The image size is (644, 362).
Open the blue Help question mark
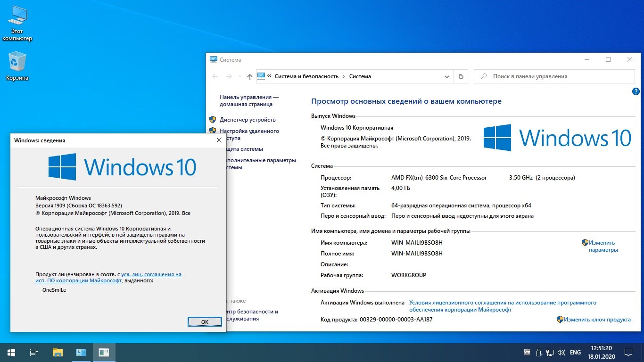[x=636, y=92]
